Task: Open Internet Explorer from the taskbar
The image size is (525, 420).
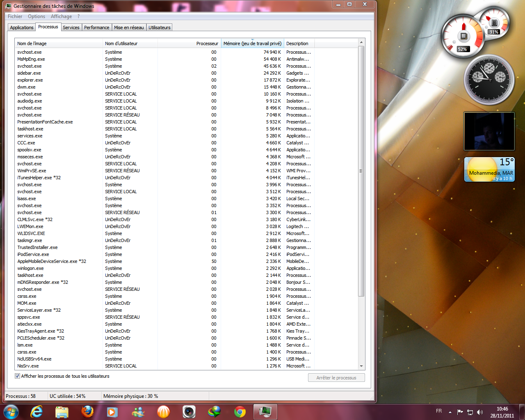Action: click(x=37, y=411)
